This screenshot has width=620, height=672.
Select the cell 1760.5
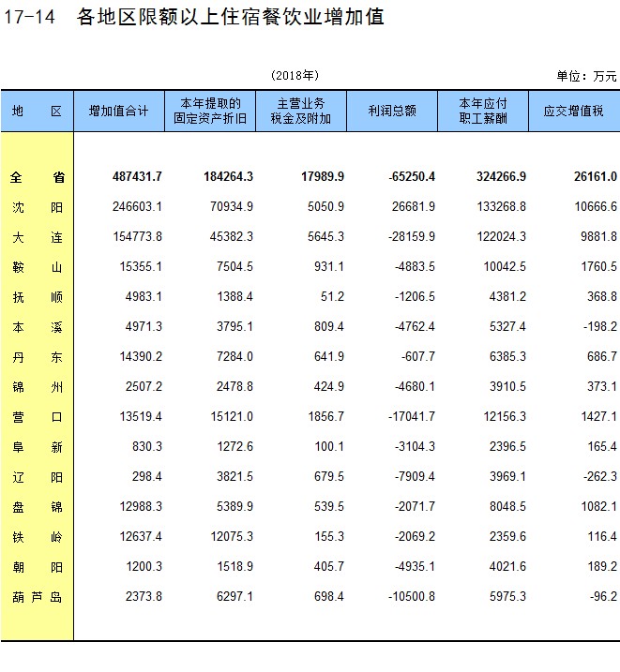pos(599,266)
